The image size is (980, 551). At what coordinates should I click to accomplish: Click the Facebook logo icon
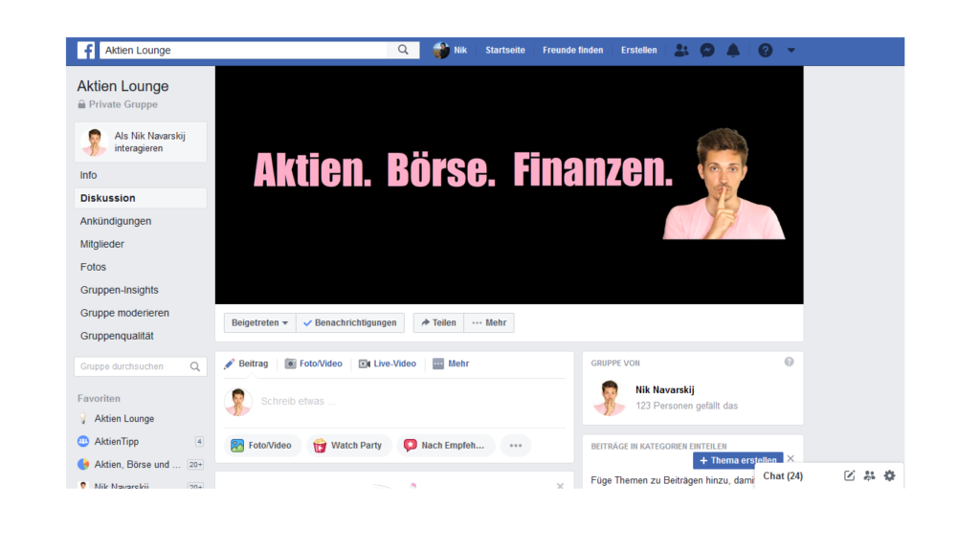(x=85, y=50)
